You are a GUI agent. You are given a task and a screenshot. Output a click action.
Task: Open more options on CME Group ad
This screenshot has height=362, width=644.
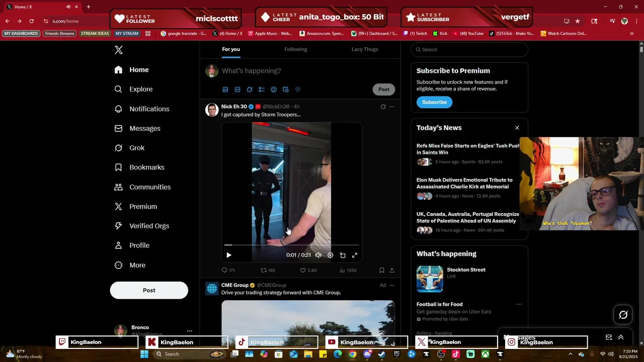pyautogui.click(x=392, y=286)
